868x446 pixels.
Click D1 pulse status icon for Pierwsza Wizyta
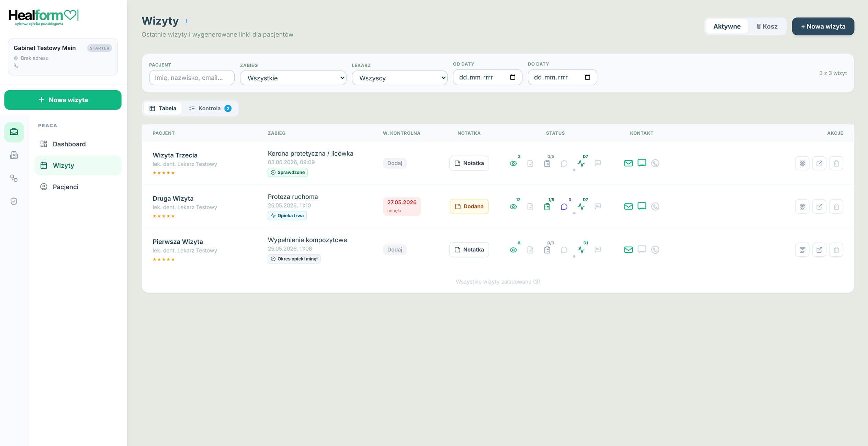click(581, 250)
